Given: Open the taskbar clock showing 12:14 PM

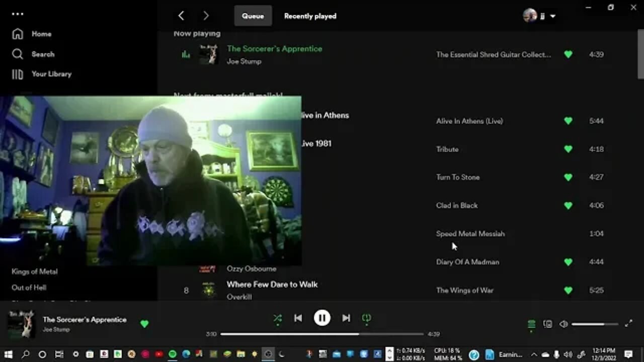Looking at the screenshot, I should coord(604,354).
